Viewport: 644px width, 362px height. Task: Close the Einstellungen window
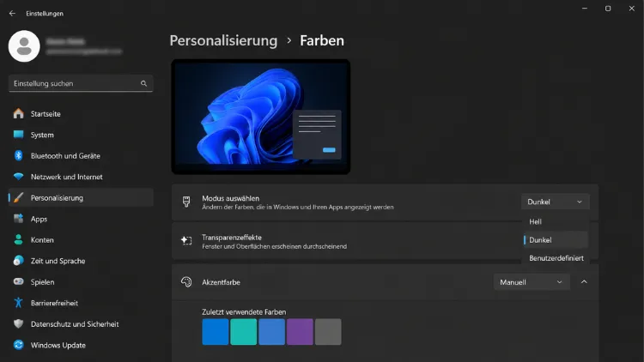(632, 9)
